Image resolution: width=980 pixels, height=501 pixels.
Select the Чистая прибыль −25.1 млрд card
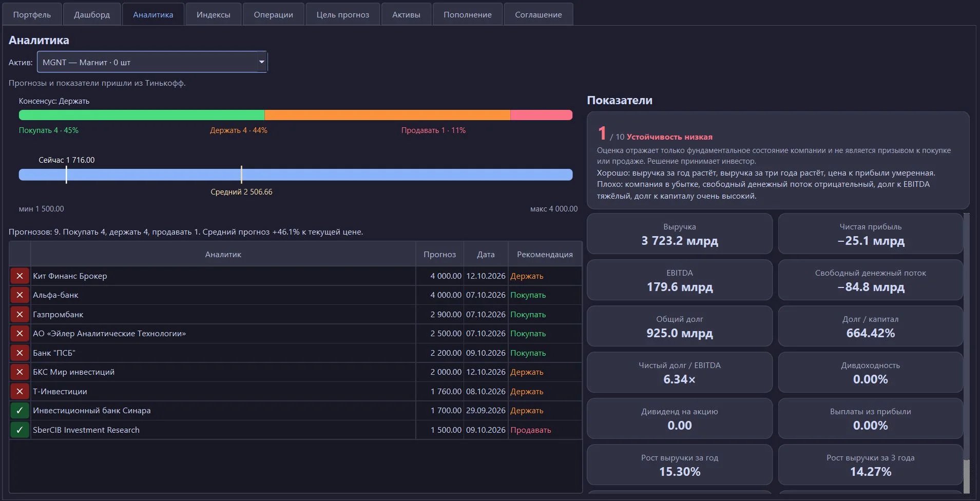(870, 234)
